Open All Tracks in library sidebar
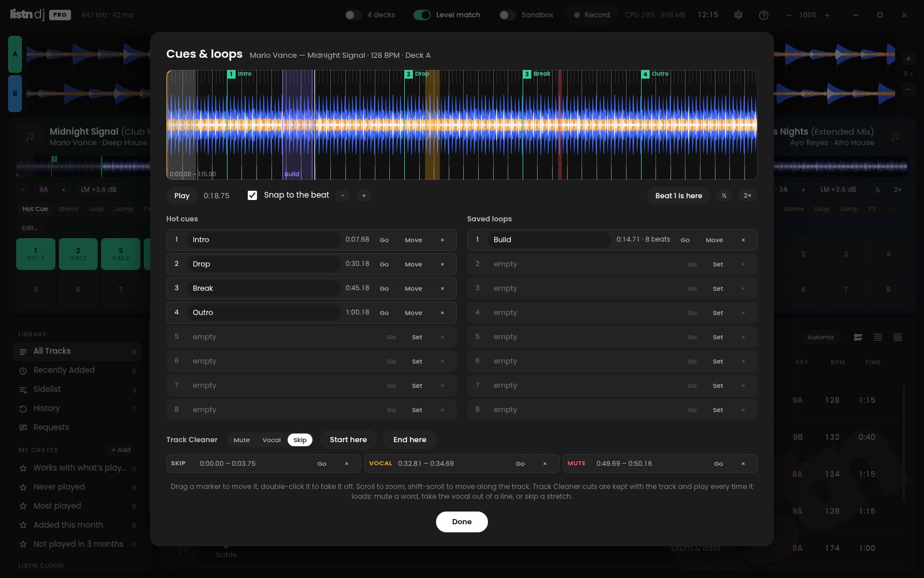924x578 pixels. tap(77, 351)
